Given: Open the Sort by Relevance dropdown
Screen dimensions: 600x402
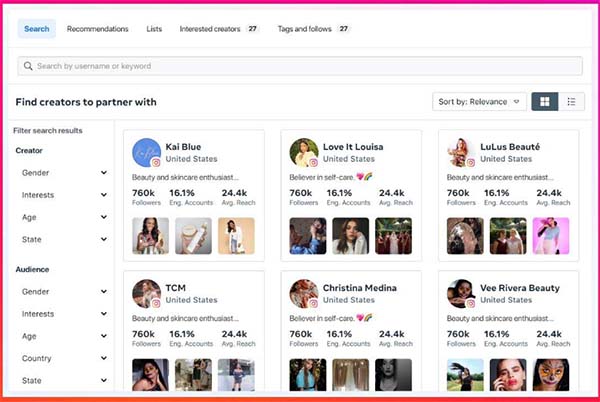Looking at the screenshot, I should click(x=479, y=102).
